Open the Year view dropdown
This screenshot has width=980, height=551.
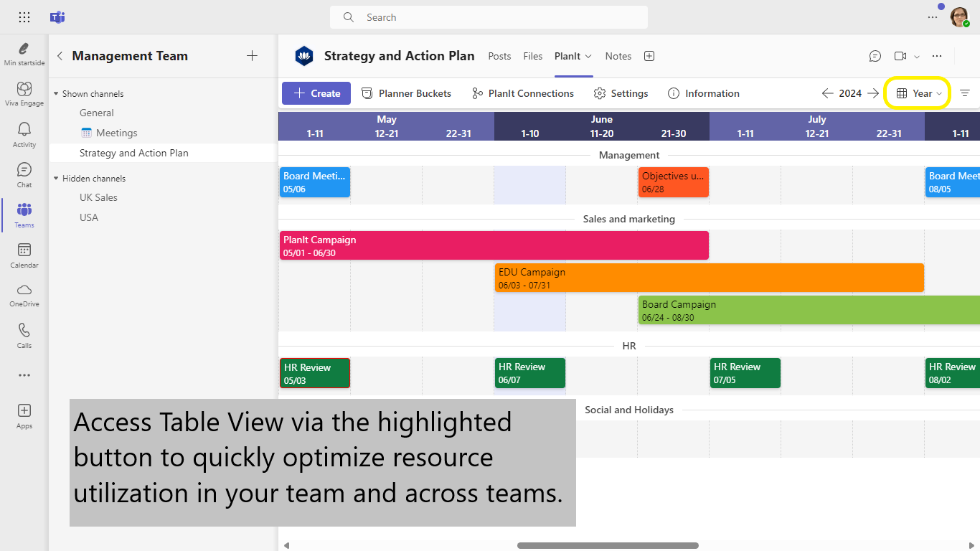(918, 93)
